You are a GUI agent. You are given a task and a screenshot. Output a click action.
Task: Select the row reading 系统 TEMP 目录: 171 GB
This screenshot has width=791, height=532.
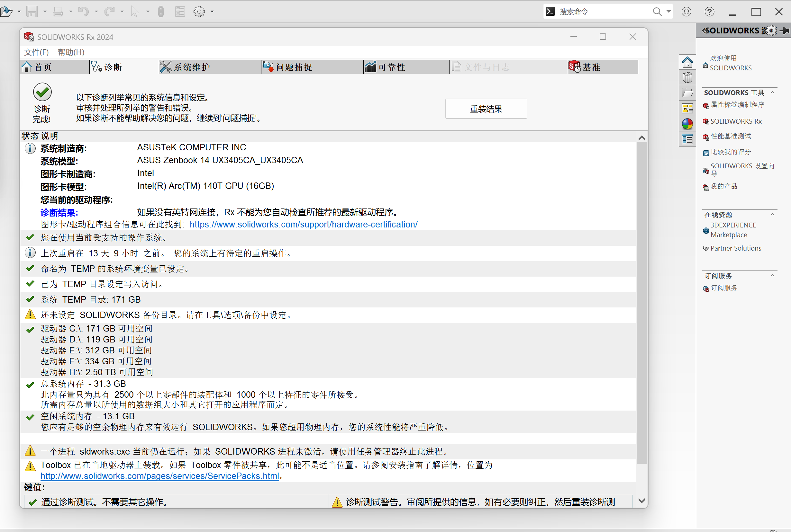point(328,300)
